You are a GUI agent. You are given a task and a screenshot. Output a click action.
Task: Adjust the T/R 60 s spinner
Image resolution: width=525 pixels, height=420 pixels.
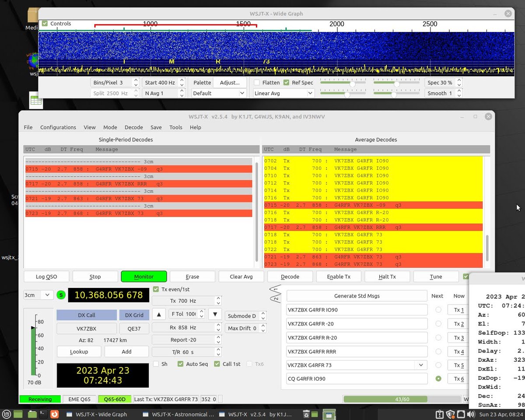tap(218, 352)
